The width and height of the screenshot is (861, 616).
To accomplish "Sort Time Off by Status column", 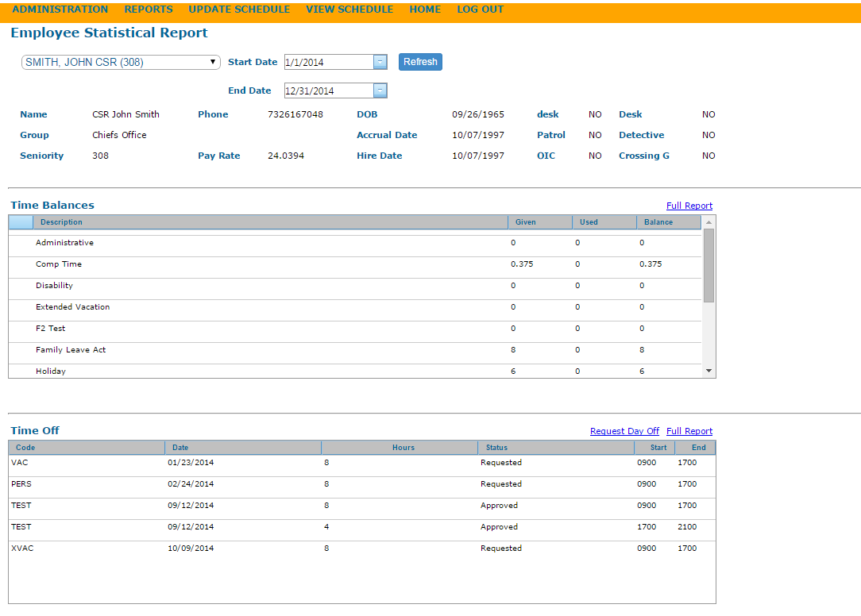I will (556, 448).
